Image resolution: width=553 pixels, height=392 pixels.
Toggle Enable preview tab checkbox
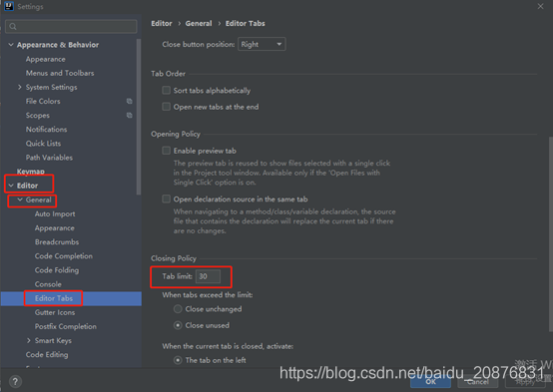[x=166, y=151]
